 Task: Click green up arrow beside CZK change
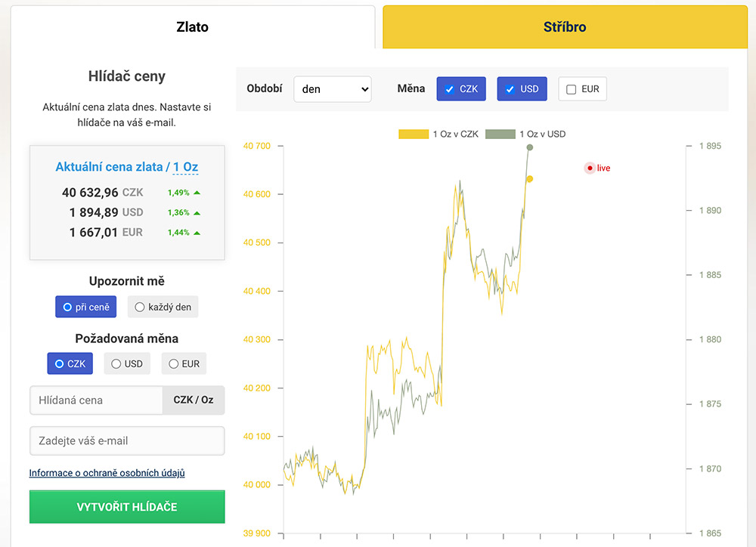pos(197,193)
